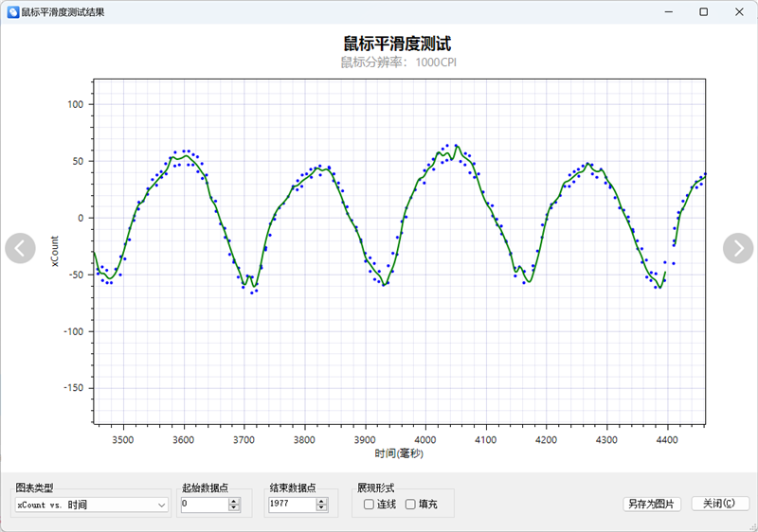Click the app icon in the title bar
This screenshot has width=758, height=532.
(x=12, y=12)
